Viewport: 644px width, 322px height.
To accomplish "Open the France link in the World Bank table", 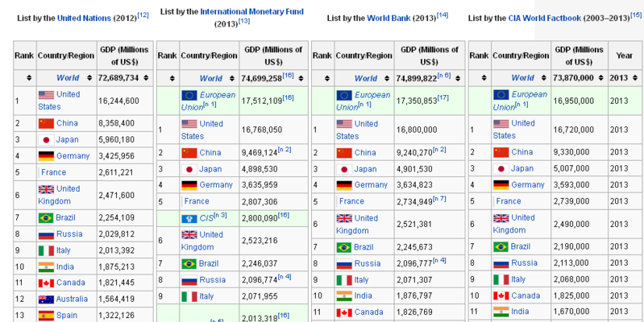I will click(x=351, y=201).
